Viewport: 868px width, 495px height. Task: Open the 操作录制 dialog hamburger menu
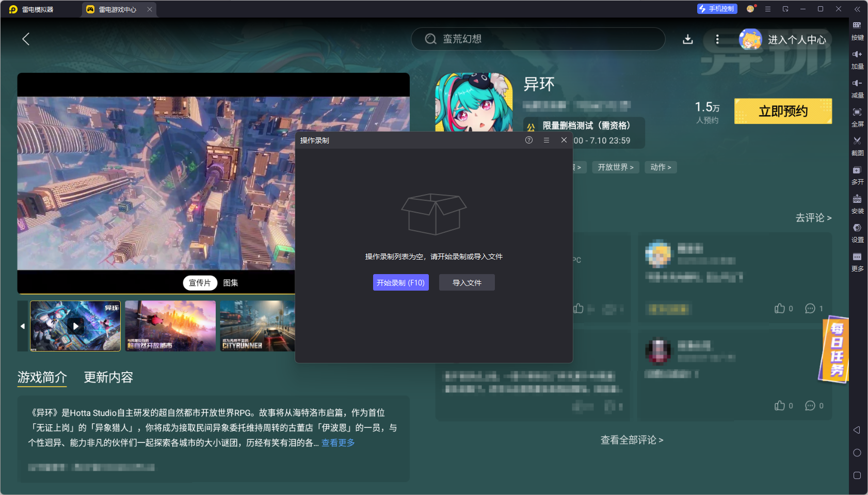click(546, 140)
